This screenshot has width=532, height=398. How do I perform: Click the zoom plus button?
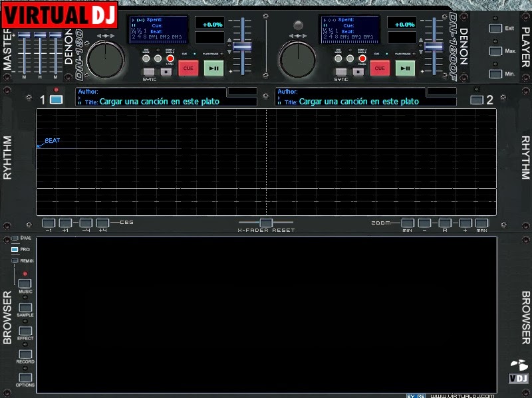(465, 223)
